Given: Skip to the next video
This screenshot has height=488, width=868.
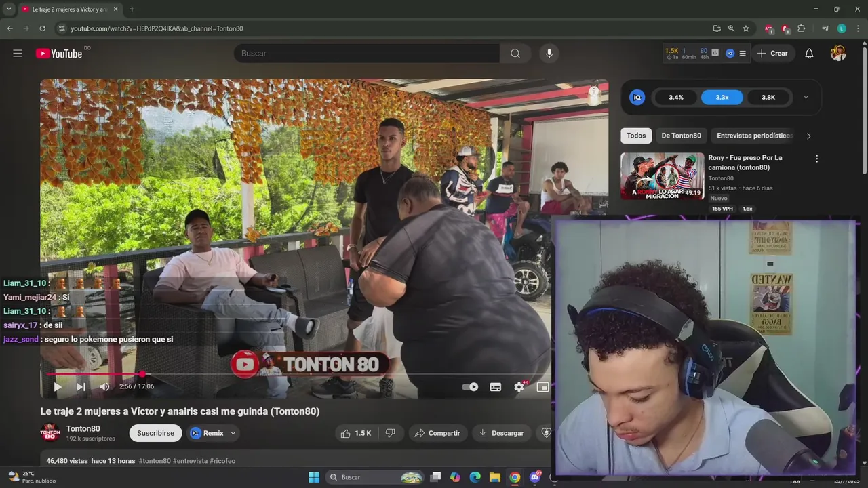Looking at the screenshot, I should tap(81, 387).
